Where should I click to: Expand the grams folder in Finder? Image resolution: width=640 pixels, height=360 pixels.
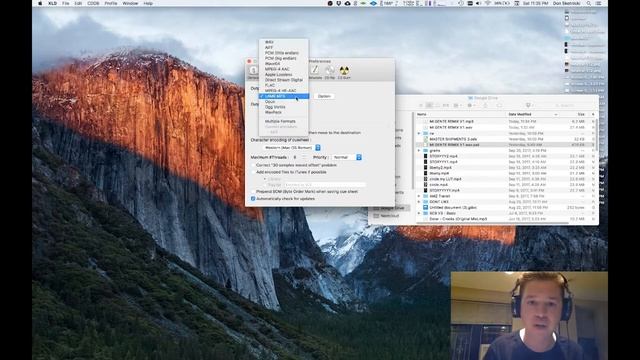419,151
